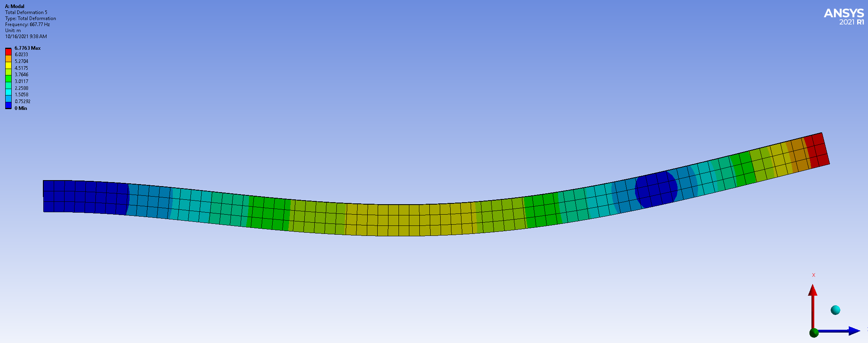Click the '3.7646' legend value

click(21, 75)
